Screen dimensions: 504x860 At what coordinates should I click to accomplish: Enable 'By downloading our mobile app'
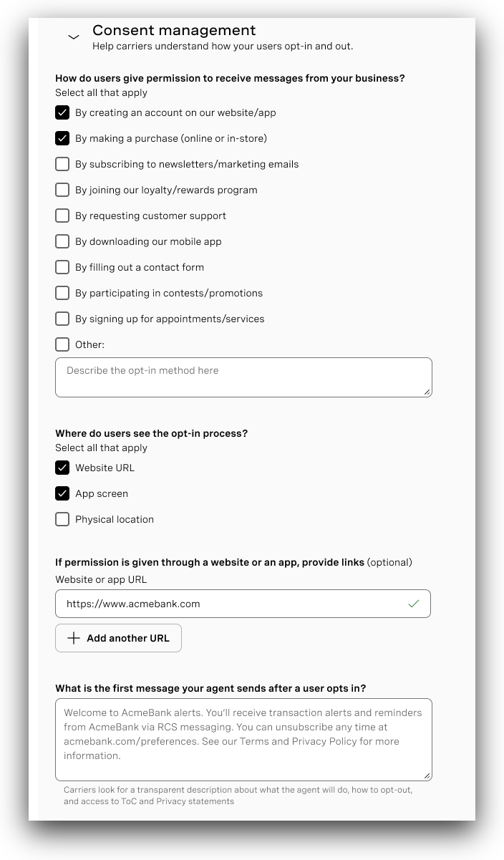point(62,241)
